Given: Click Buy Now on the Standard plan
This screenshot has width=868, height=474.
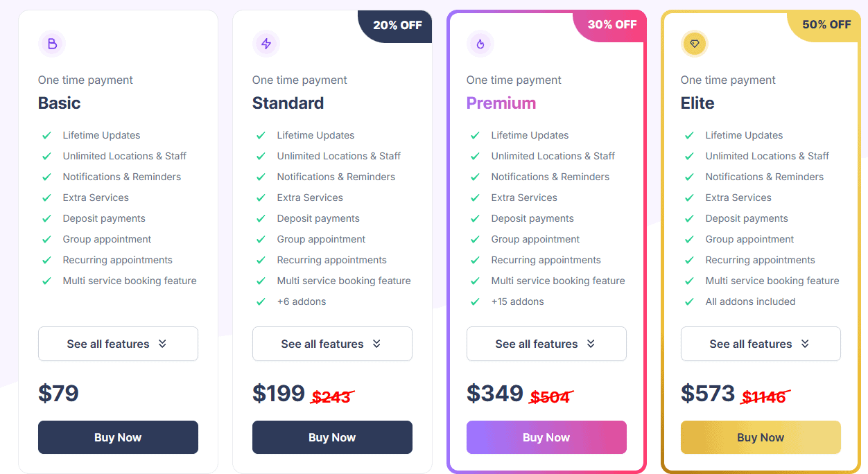Looking at the screenshot, I should coord(332,437).
